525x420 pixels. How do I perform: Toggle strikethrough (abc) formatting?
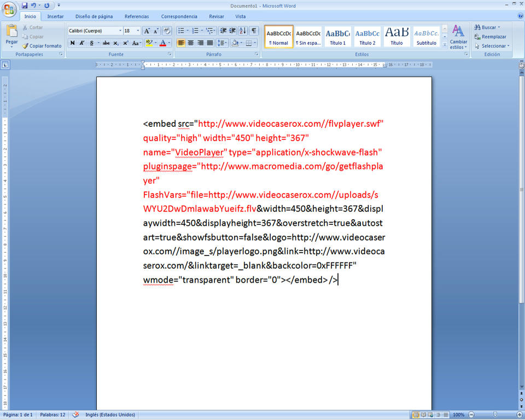point(106,43)
